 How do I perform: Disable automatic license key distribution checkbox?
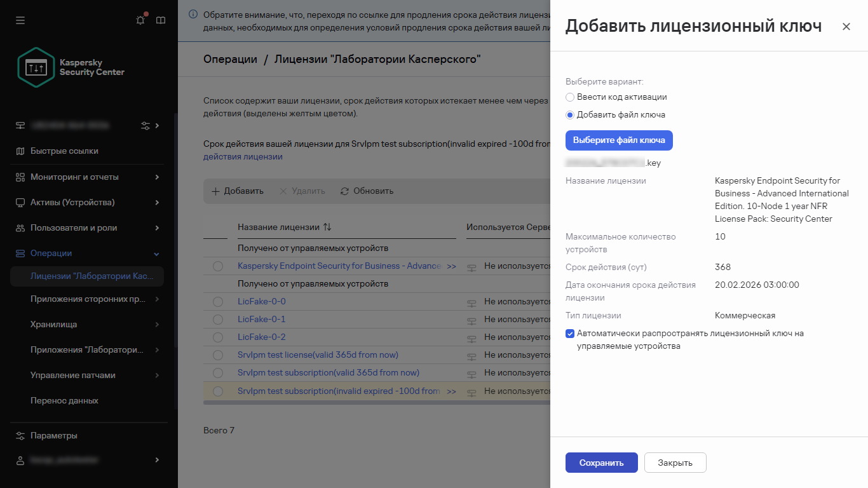pos(569,333)
